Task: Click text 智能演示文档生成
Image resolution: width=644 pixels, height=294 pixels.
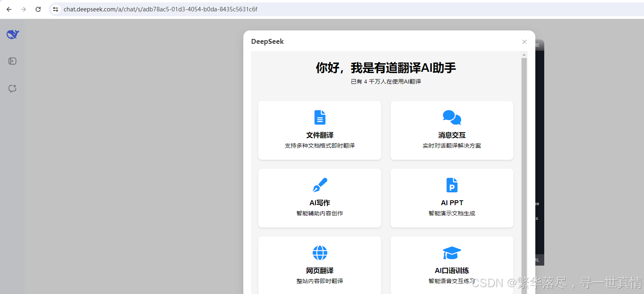Action: tap(452, 213)
